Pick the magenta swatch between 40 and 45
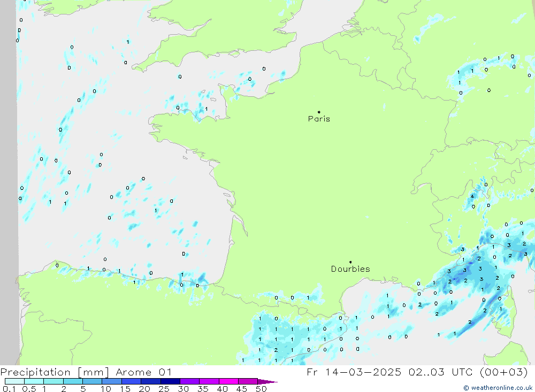Image resolution: width=535 pixels, height=392 pixels. click(x=228, y=381)
